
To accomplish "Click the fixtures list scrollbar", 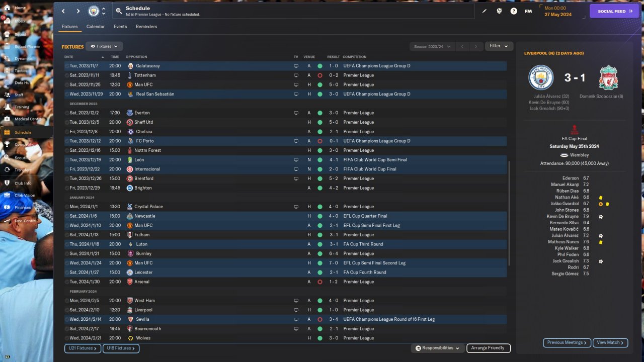I will tap(509, 213).
